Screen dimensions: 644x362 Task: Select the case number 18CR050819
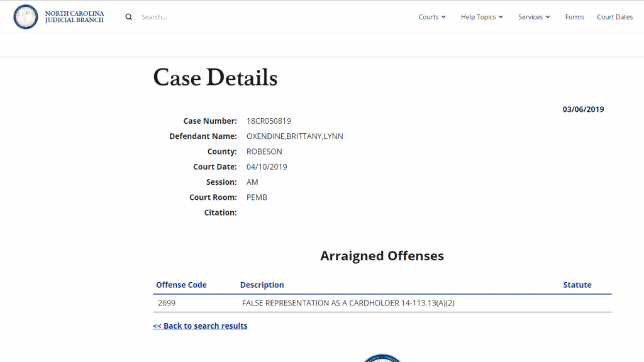pyautogui.click(x=269, y=121)
